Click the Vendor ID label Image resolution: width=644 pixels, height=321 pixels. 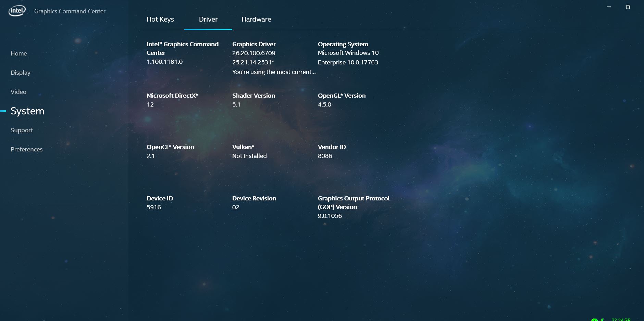pyautogui.click(x=332, y=147)
